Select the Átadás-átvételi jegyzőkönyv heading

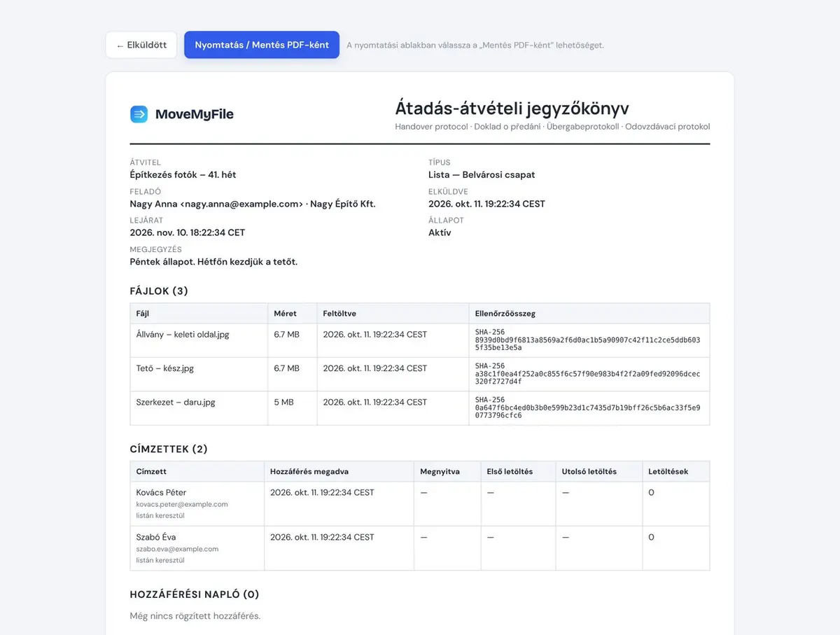click(x=512, y=109)
